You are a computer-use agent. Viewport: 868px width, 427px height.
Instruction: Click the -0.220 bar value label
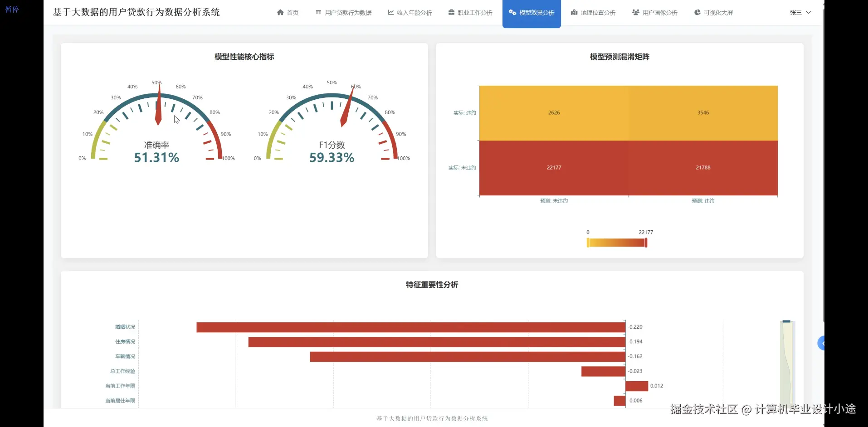635,327
